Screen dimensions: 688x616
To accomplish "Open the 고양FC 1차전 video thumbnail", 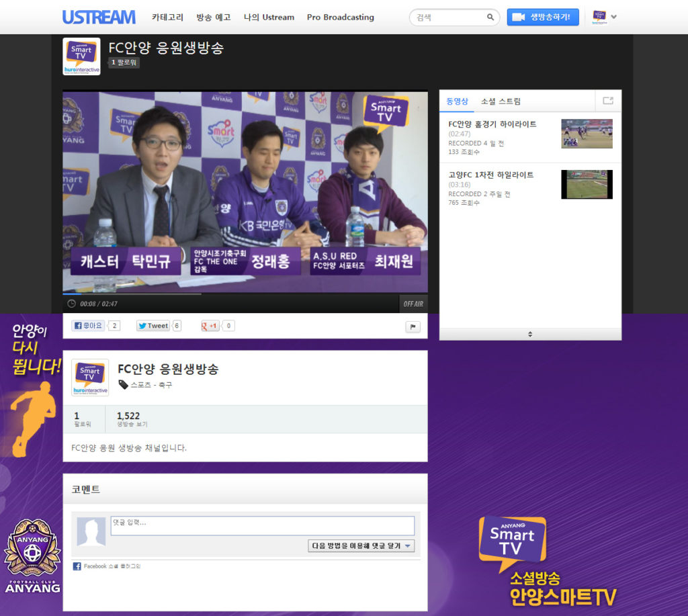I will click(x=587, y=184).
